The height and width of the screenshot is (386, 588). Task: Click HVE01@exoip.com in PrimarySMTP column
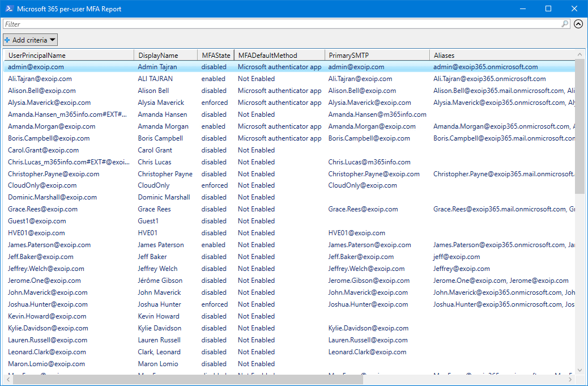click(357, 233)
